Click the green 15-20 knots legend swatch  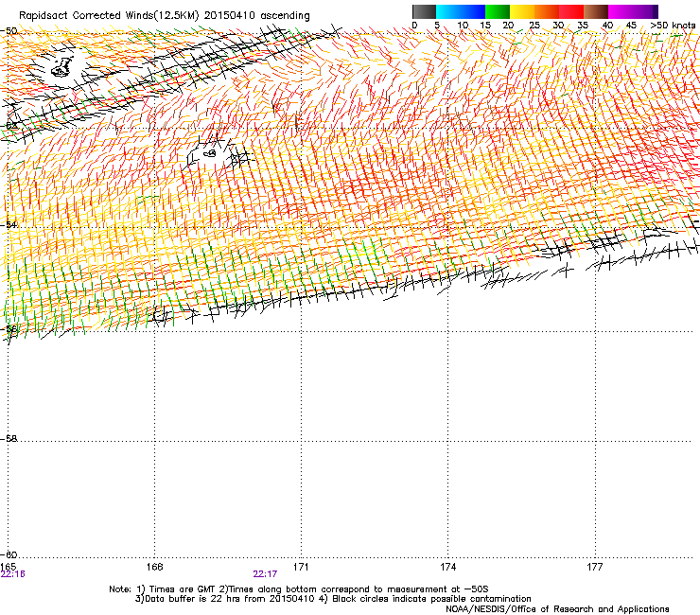(x=498, y=11)
